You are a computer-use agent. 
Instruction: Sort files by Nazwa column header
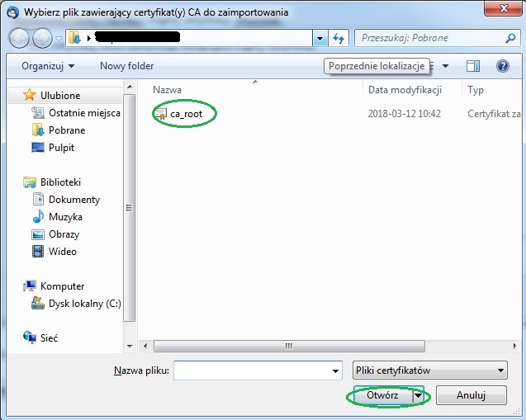[168, 90]
